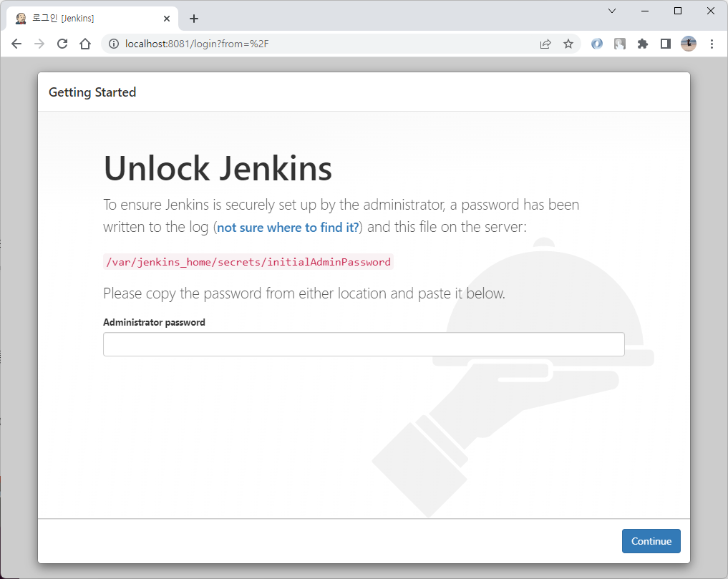Select the initialAdminPassword file path text
Screen dimensions: 728x579
point(248,262)
